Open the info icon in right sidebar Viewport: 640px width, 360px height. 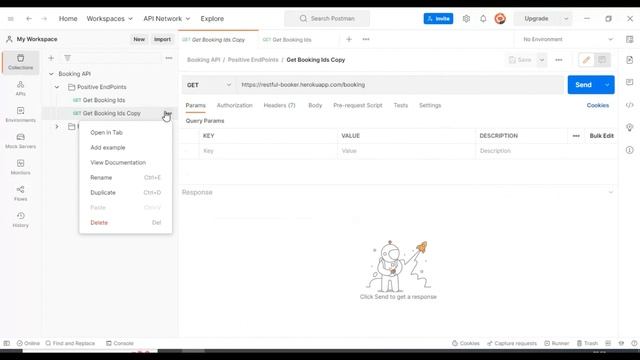tap(629, 150)
